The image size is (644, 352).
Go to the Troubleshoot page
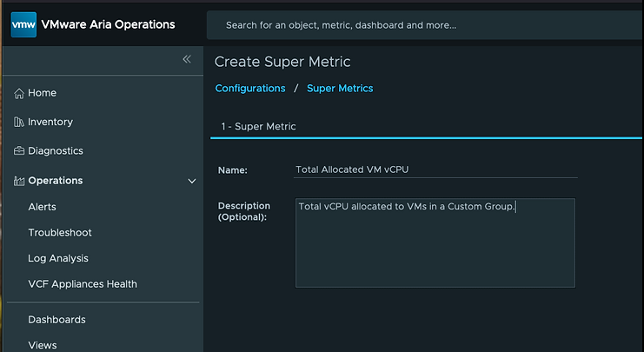click(x=59, y=233)
